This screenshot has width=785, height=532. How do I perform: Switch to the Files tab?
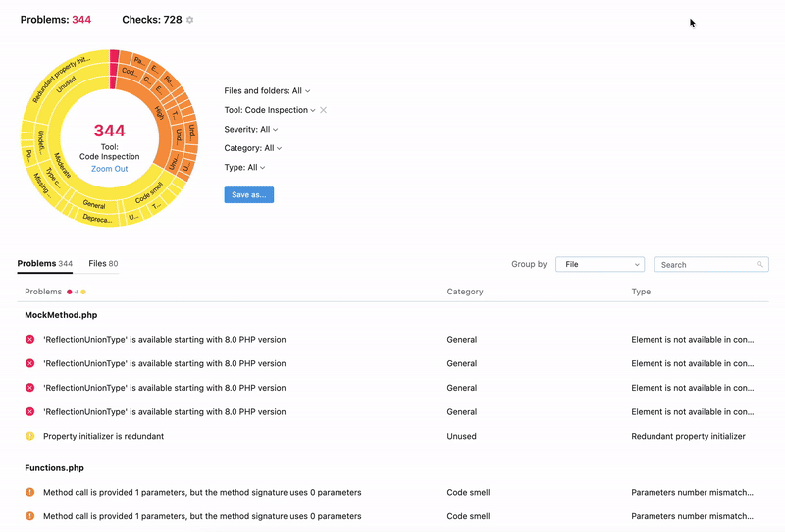click(x=103, y=264)
